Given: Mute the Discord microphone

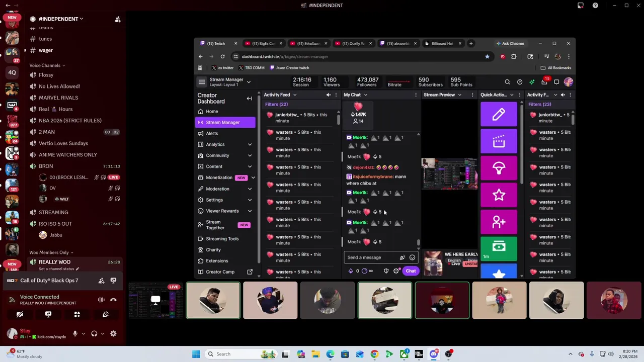Looking at the screenshot, I should 75,333.
